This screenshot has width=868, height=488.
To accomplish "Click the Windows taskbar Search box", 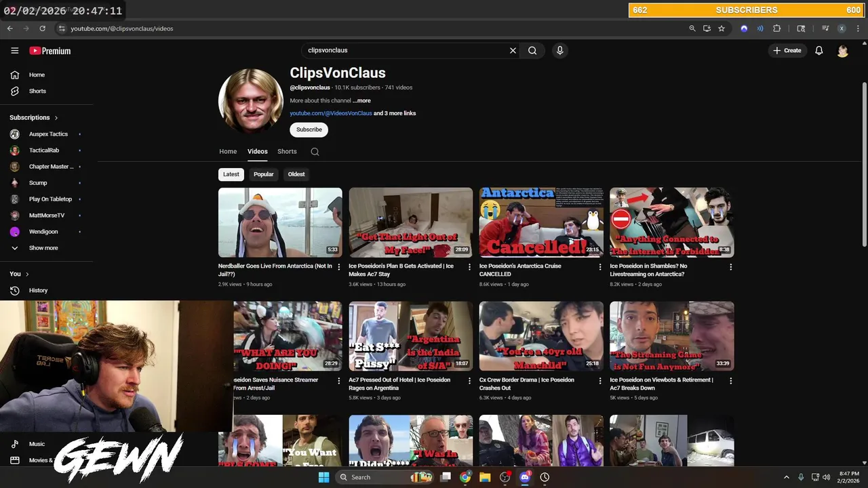I will [x=383, y=477].
